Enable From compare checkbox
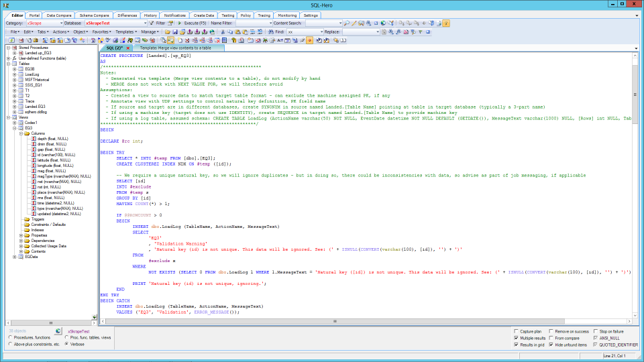 click(x=551, y=338)
